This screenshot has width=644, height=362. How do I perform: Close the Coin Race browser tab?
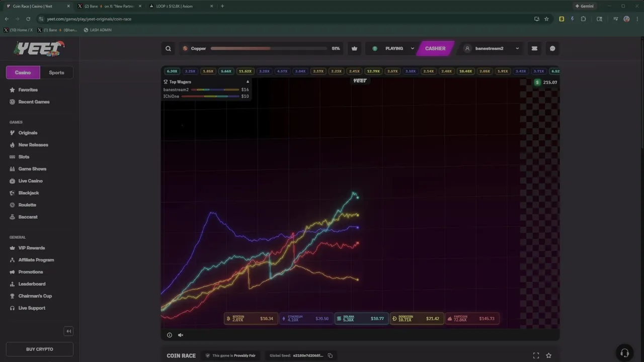(x=68, y=6)
